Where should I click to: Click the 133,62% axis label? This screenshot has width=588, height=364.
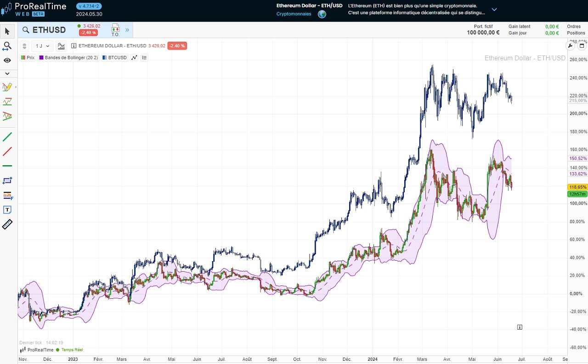[x=578, y=174]
